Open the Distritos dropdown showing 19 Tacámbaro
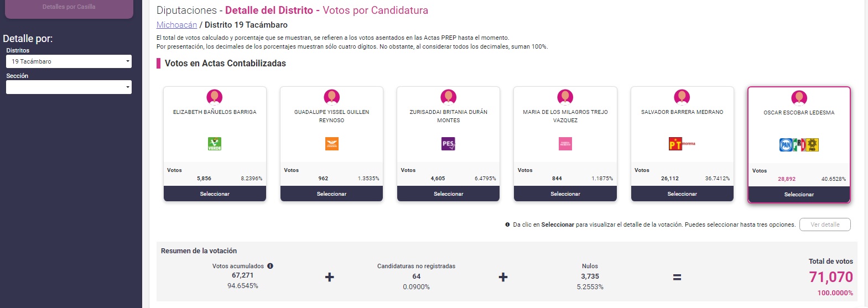The width and height of the screenshot is (868, 308). (69, 61)
